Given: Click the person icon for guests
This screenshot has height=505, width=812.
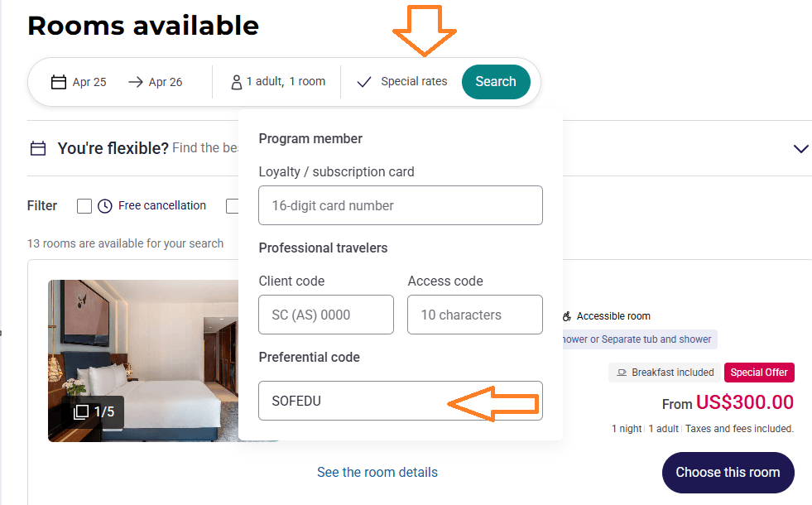Looking at the screenshot, I should tap(237, 82).
